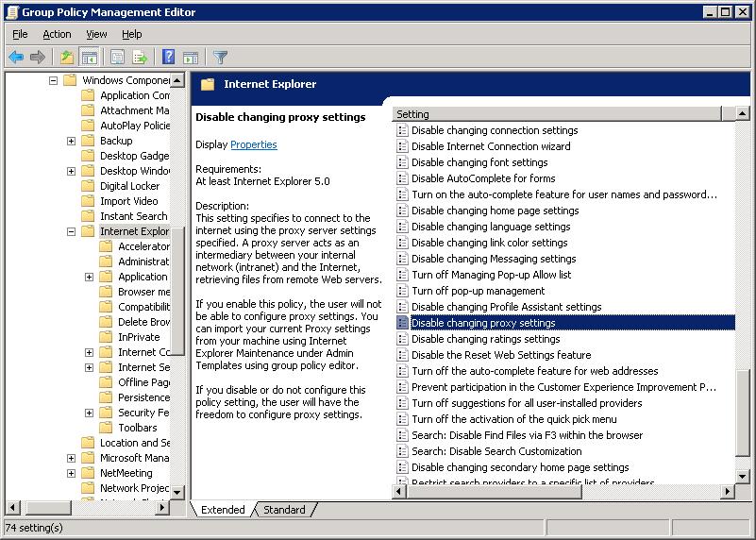The height and width of the screenshot is (540, 756).
Task: Toggle the Show/Hide Action Pane icon
Action: pyautogui.click(x=191, y=58)
